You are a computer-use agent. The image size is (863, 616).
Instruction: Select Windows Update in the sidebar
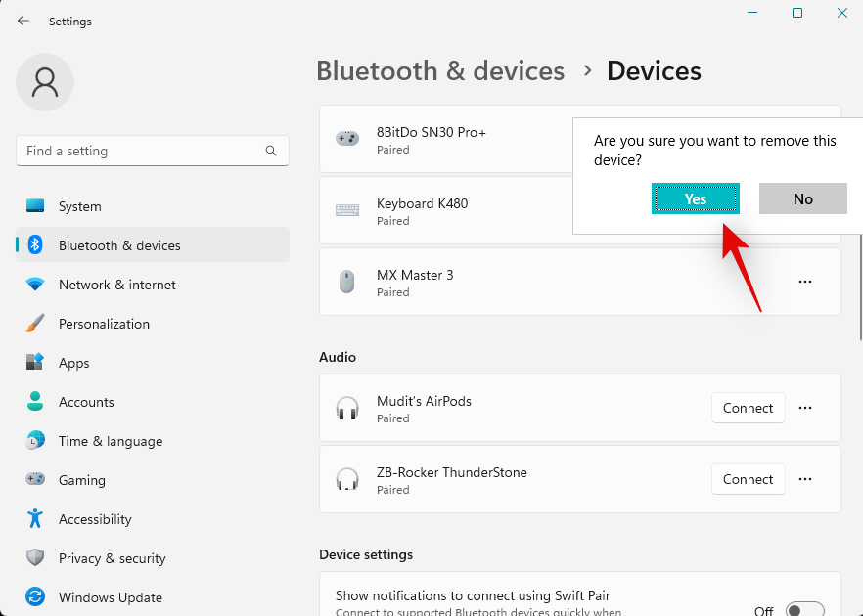click(x=111, y=597)
